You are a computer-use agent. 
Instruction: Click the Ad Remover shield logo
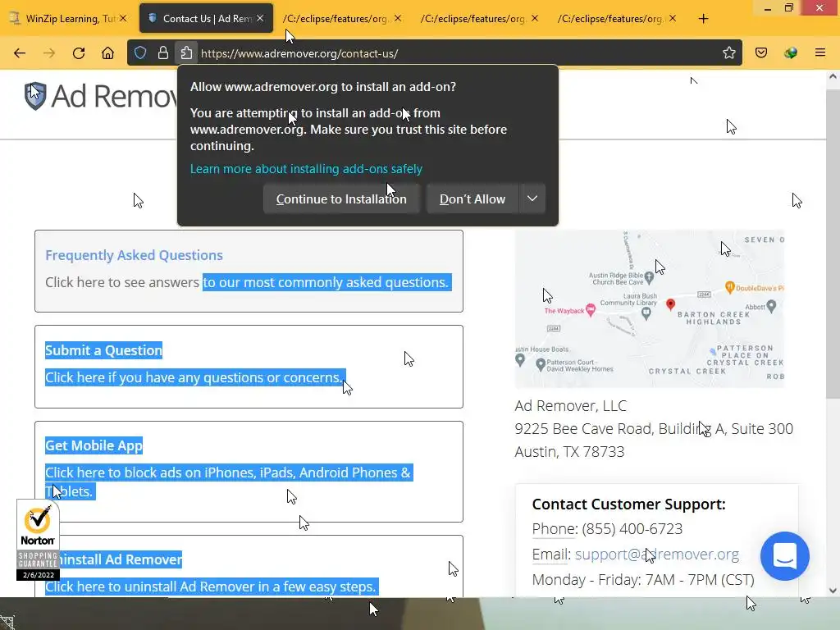35,96
